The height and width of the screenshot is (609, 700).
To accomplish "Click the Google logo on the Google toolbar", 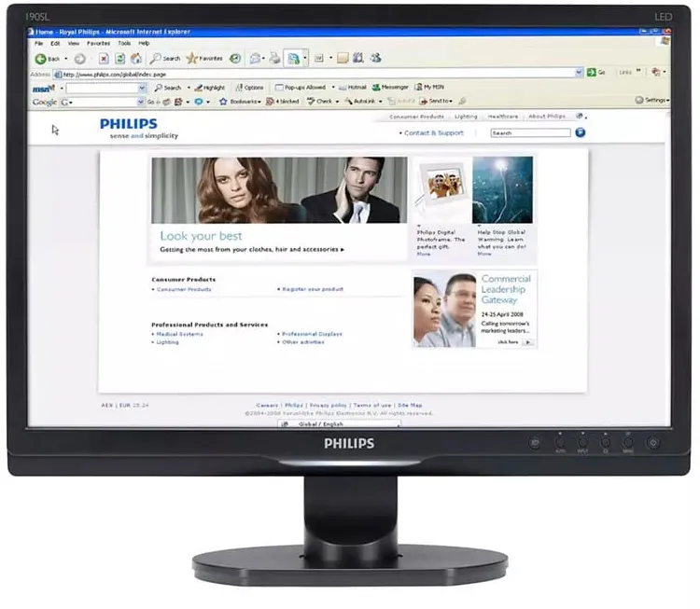I will (44, 103).
